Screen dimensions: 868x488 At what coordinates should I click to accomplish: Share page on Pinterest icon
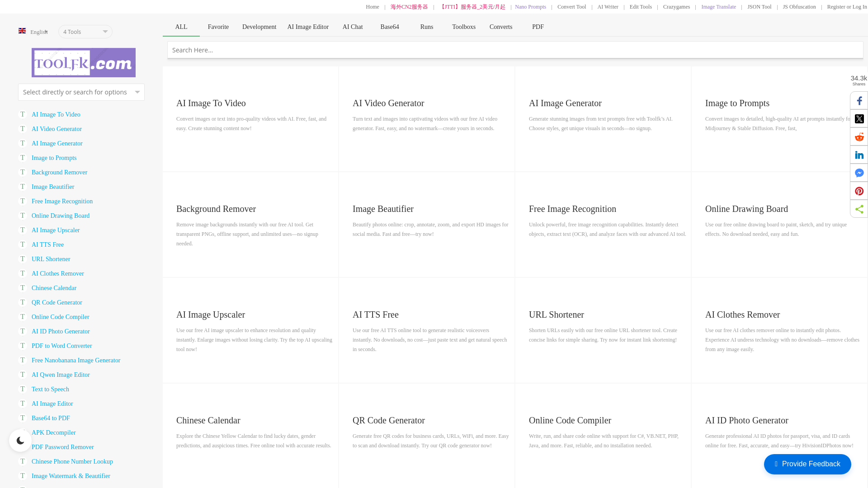tap(859, 191)
